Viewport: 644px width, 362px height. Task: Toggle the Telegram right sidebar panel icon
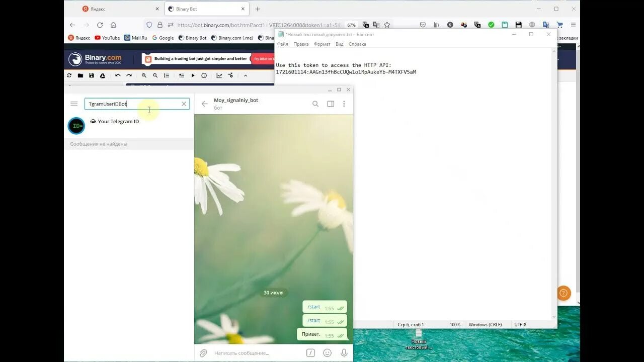(331, 104)
